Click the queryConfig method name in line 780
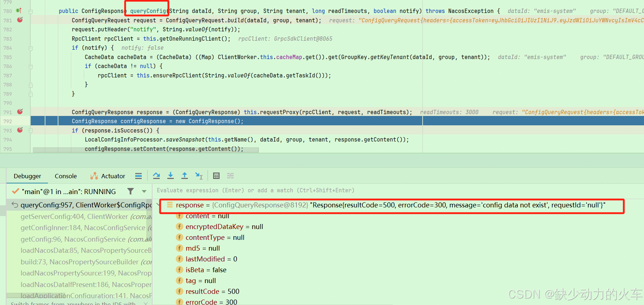The height and width of the screenshot is (305, 644). [148, 11]
